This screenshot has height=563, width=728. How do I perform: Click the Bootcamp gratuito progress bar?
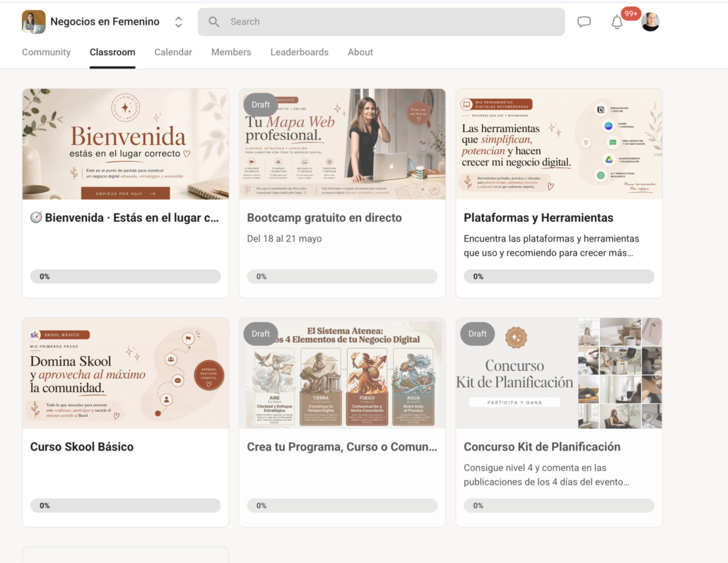coord(342,277)
